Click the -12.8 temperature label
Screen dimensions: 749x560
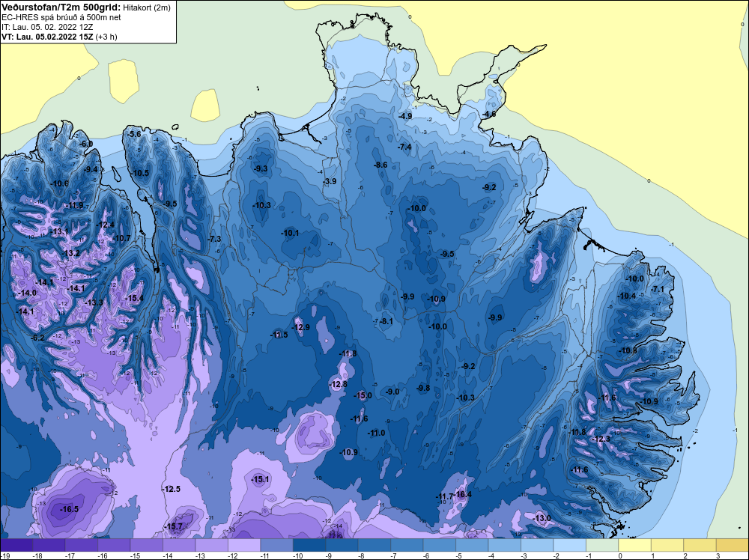point(339,384)
